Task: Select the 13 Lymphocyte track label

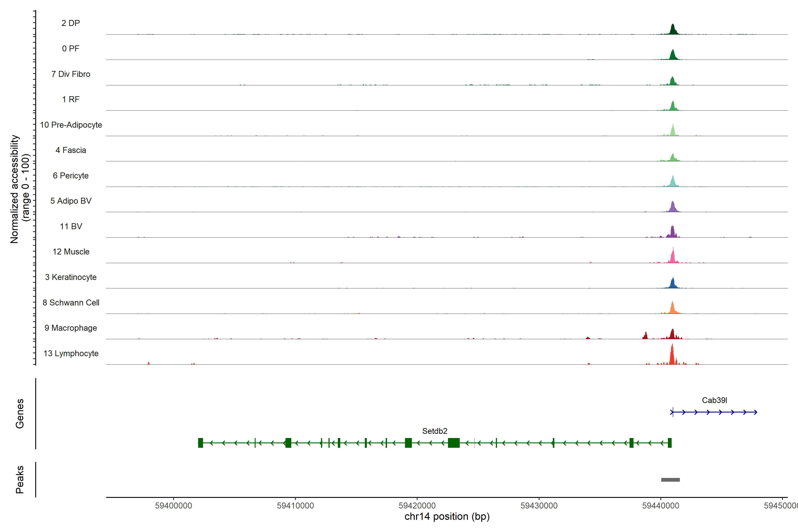Action: 71,353
